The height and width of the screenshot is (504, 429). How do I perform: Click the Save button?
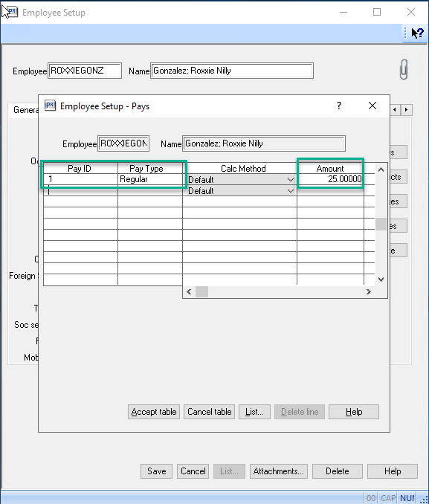[156, 471]
